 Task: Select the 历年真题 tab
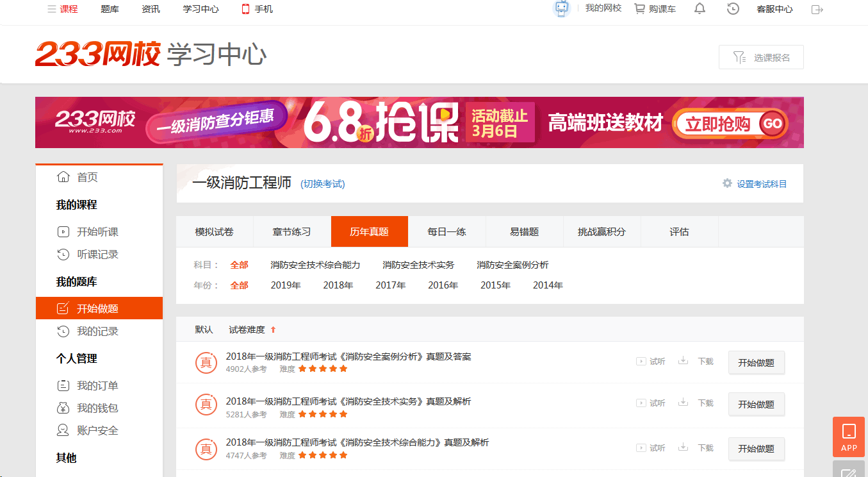370,231
